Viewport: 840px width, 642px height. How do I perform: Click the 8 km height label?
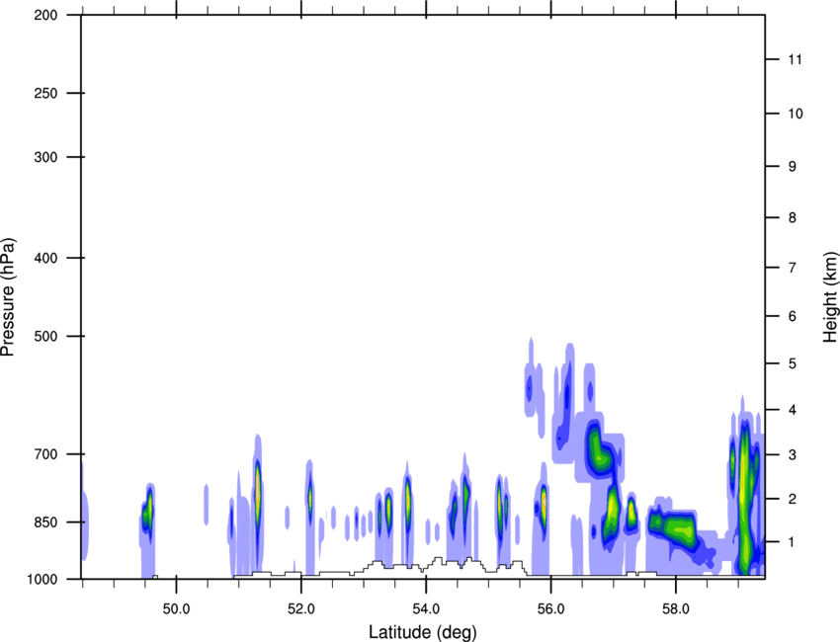tap(793, 217)
